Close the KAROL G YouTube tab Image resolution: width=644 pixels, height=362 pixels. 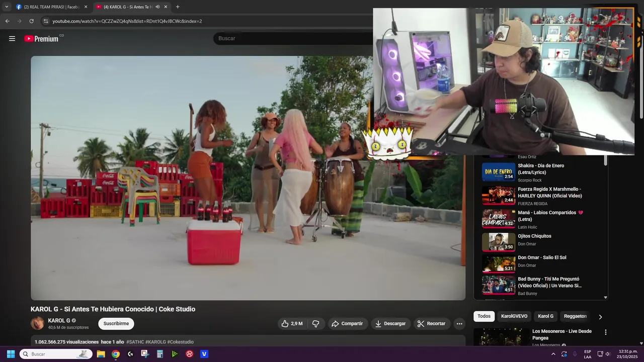coord(166,7)
